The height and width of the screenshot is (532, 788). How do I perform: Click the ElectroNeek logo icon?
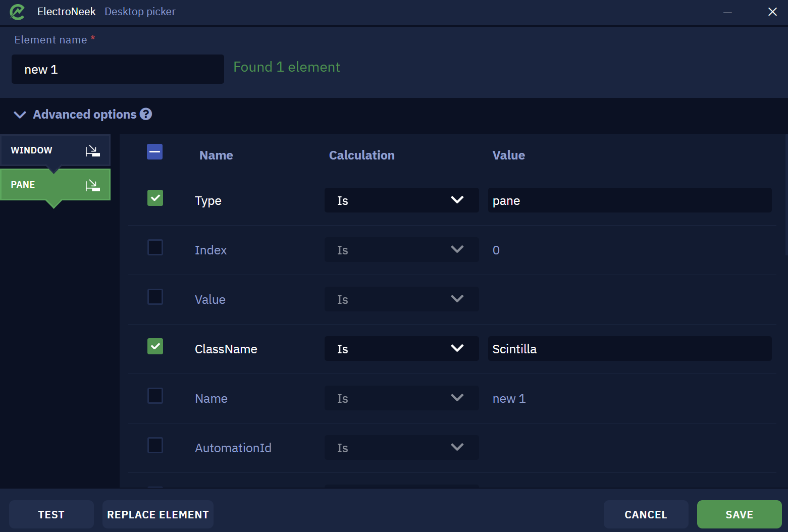point(17,12)
